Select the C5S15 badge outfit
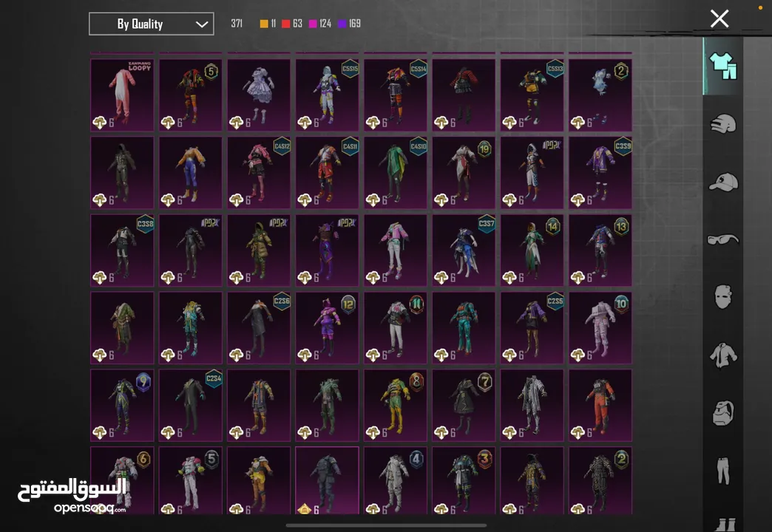772x532 pixels. point(328,95)
